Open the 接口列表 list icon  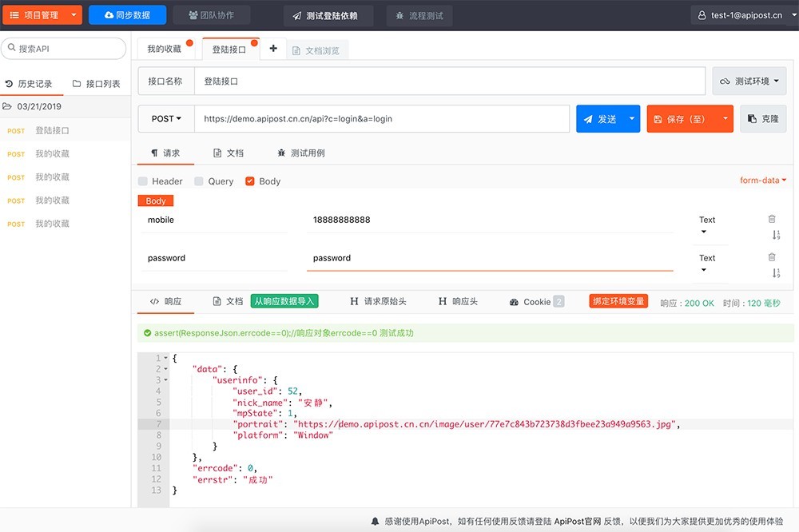pyautogui.click(x=78, y=81)
